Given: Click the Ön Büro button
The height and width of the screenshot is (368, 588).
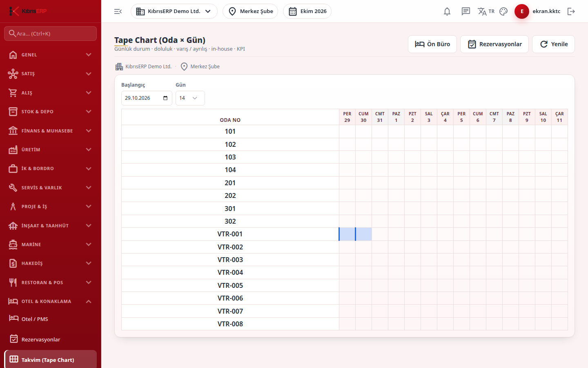Looking at the screenshot, I should tap(432, 44).
